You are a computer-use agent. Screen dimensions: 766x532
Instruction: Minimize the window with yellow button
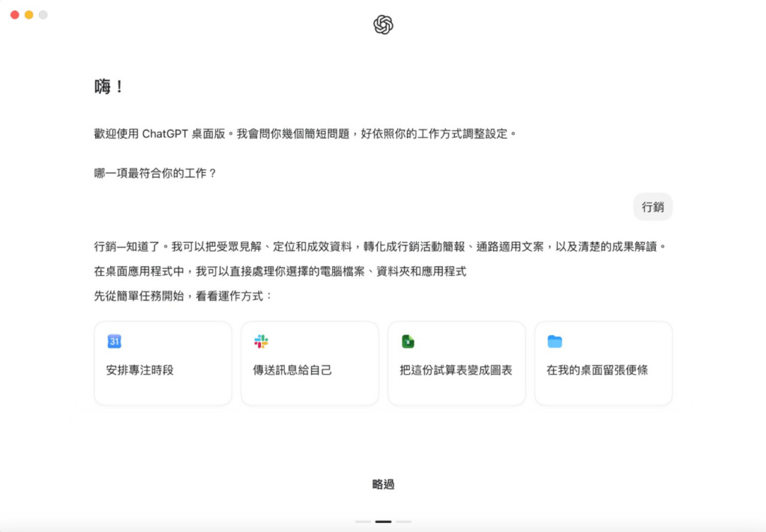click(x=29, y=15)
